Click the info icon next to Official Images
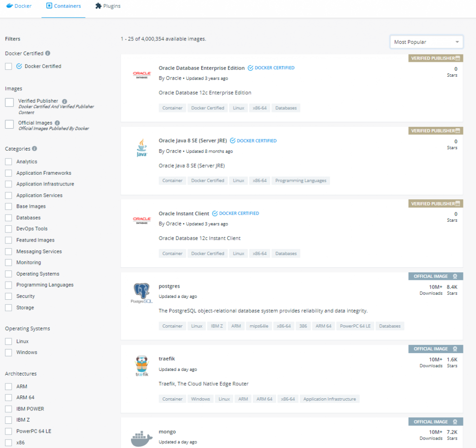The width and height of the screenshot is (476, 448). [57, 123]
